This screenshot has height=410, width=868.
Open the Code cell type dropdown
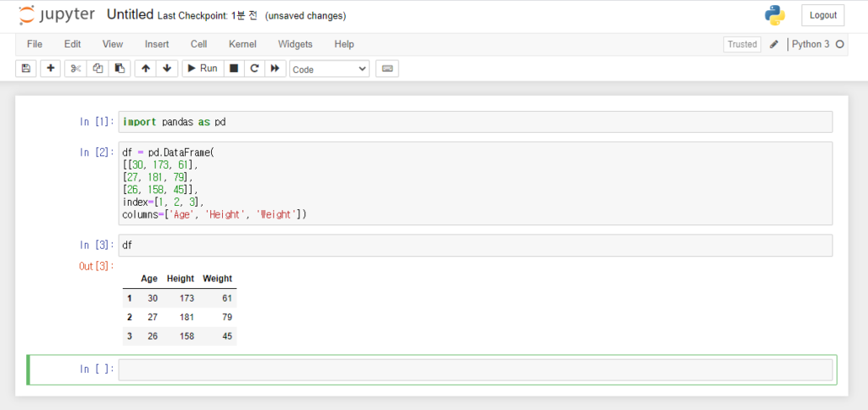(x=330, y=69)
